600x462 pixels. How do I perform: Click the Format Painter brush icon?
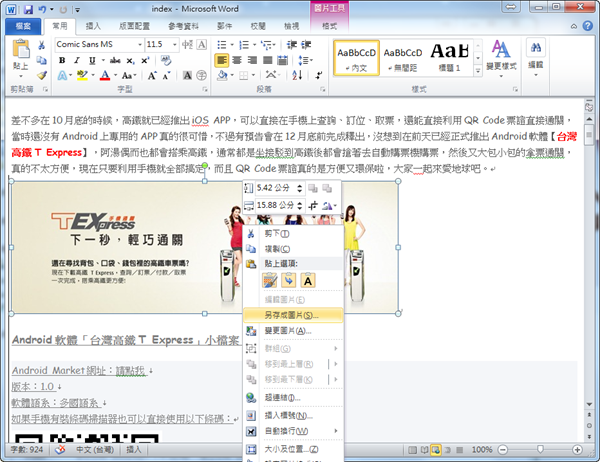pos(41,75)
